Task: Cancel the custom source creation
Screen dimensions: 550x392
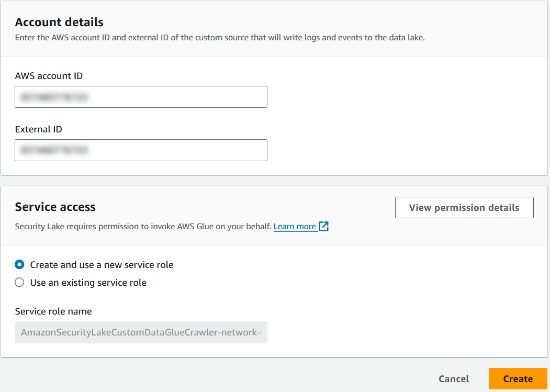Action: click(453, 378)
